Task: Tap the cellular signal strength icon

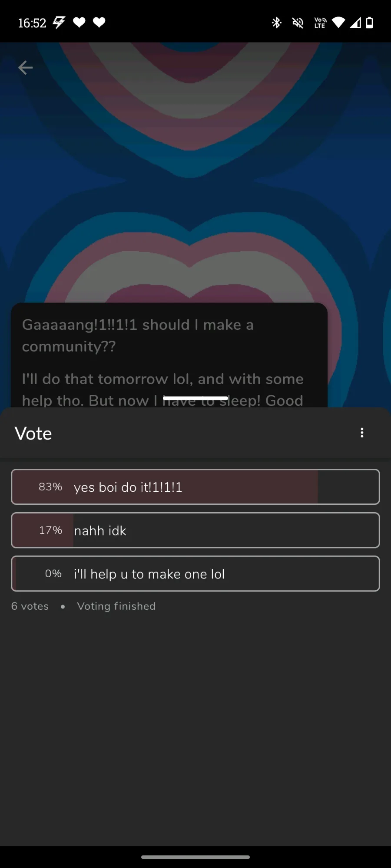Action: pos(355,23)
